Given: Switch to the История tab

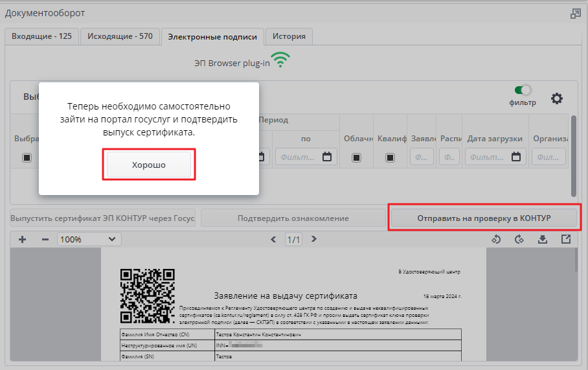Looking at the screenshot, I should click(289, 36).
